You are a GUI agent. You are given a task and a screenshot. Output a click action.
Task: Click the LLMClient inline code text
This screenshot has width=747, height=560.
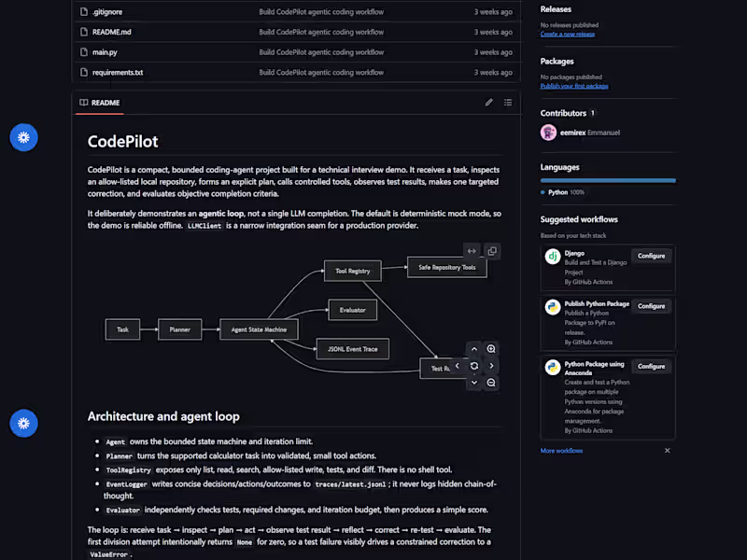pyautogui.click(x=204, y=226)
